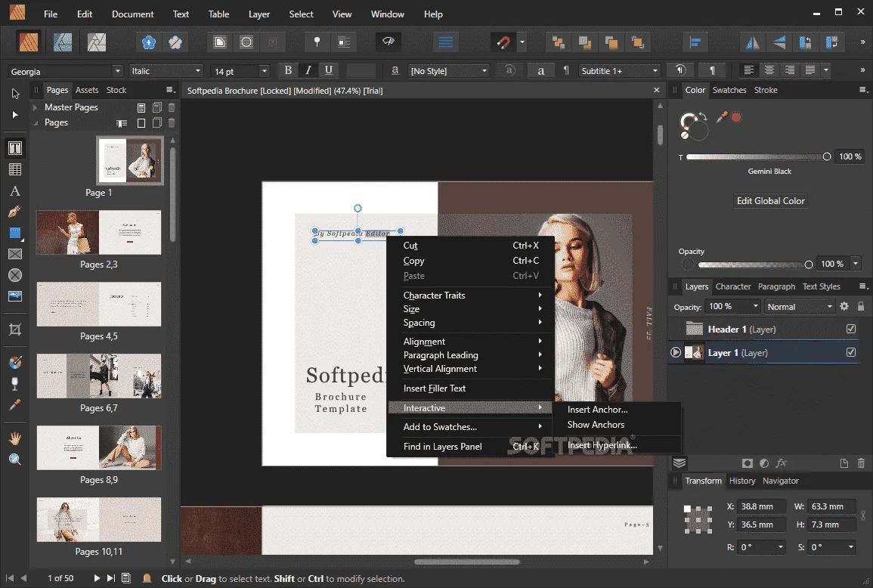Click the Preflight bell icon
The height and width of the screenshot is (588, 873).
[147, 578]
